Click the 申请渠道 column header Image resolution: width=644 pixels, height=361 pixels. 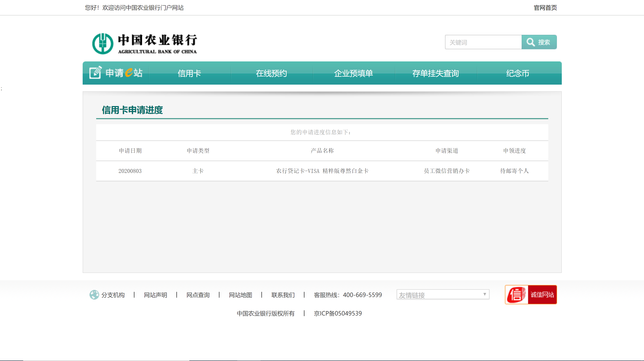[447, 151]
